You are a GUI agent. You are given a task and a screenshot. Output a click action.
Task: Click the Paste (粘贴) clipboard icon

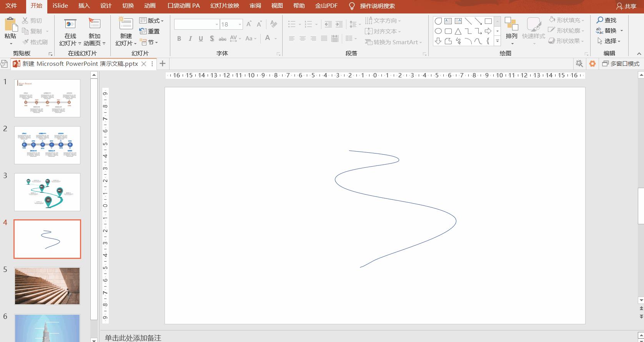(x=11, y=24)
